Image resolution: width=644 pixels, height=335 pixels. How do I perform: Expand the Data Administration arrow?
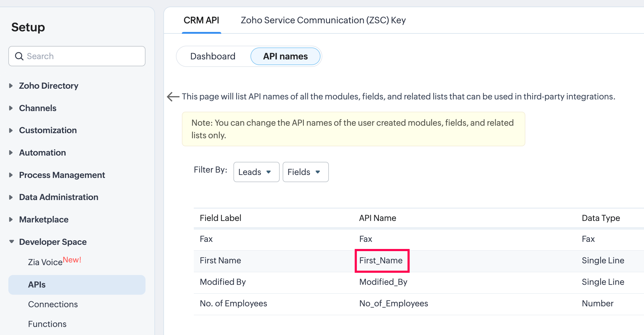pos(11,197)
